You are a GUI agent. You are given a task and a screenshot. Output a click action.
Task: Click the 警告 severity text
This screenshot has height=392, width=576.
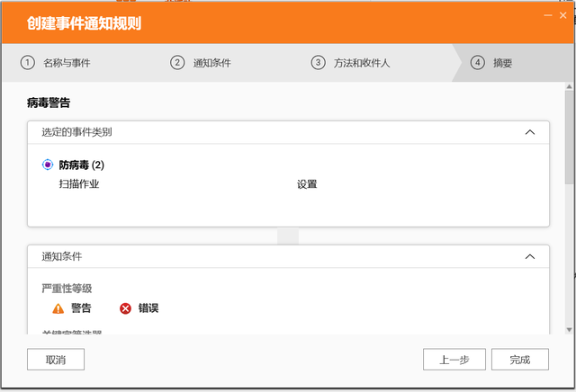(81, 308)
